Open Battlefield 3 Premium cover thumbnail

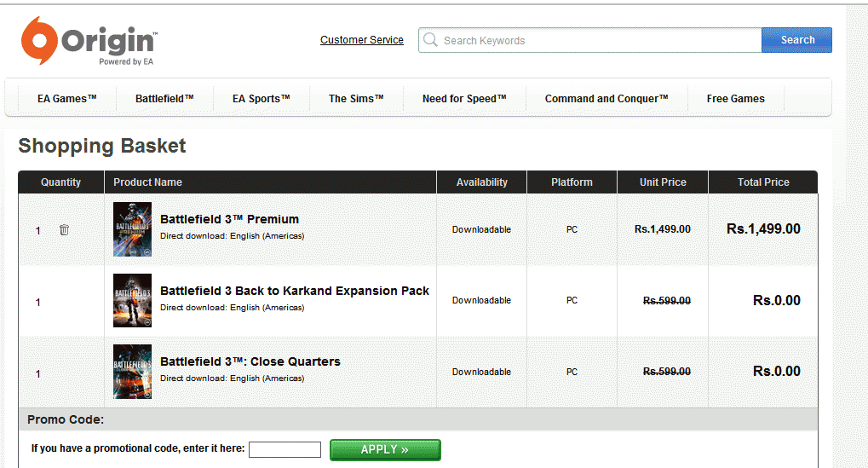(x=132, y=229)
